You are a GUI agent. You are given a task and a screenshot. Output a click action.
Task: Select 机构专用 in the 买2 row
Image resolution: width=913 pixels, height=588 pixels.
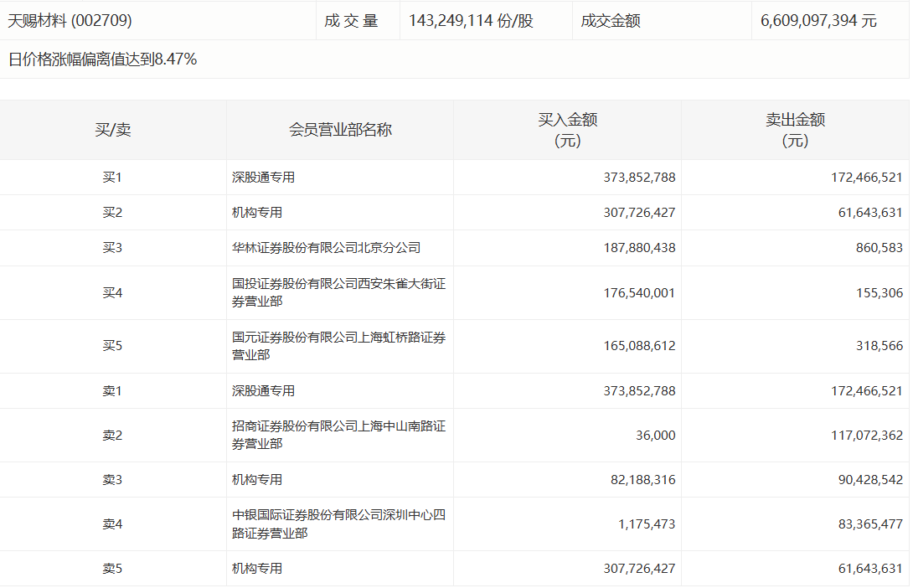click(257, 213)
